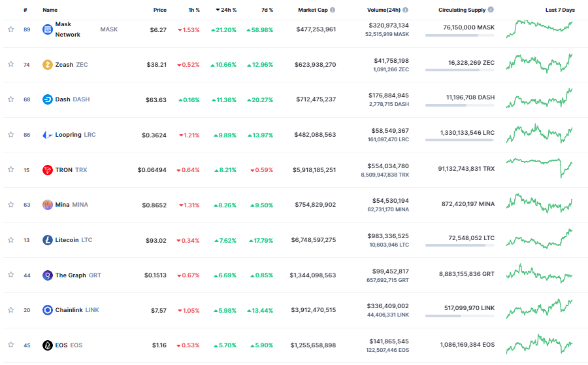Viewport: 588px width, 365px height.
Task: Toggle the star for Dash
Action: point(11,99)
